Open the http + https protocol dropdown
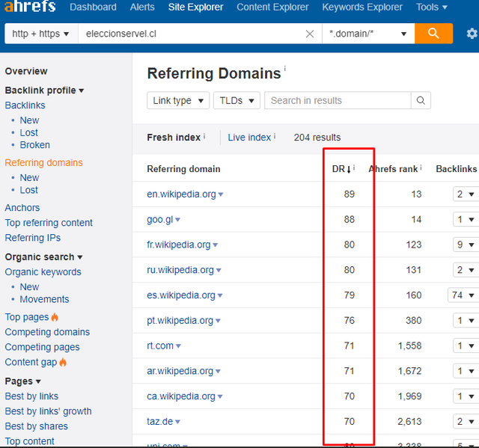Screen dimensions: 479x448 [41, 34]
